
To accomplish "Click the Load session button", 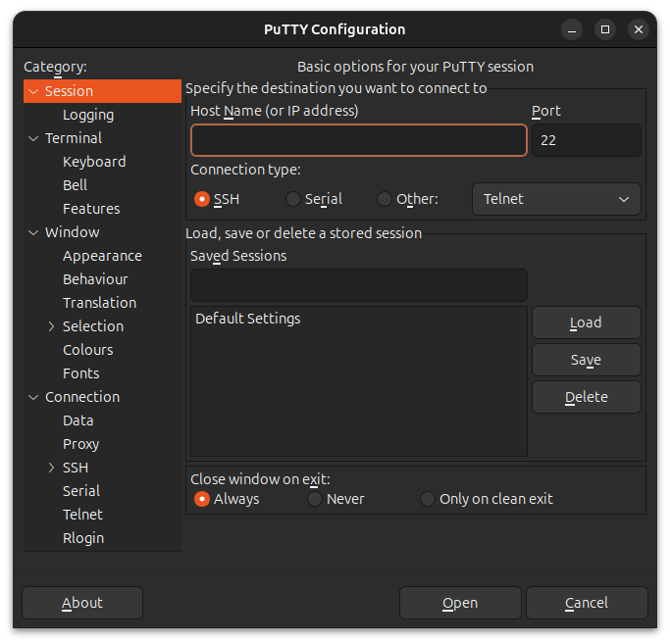I will coord(587,322).
